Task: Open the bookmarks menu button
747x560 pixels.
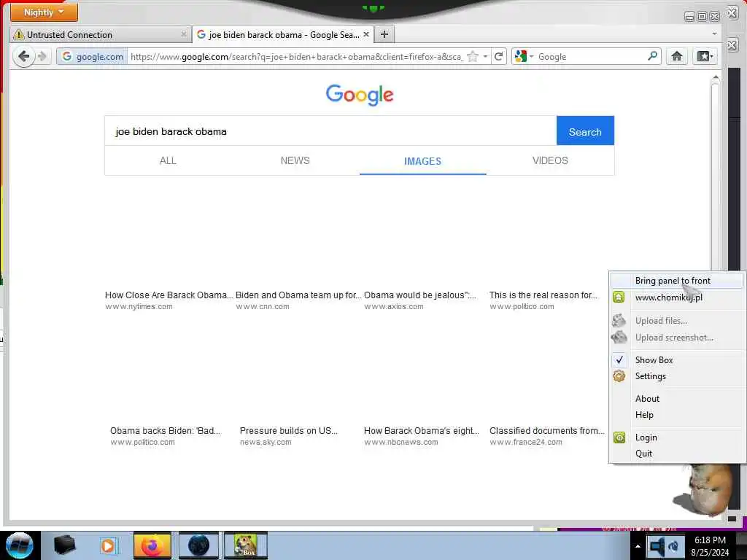Action: click(705, 56)
